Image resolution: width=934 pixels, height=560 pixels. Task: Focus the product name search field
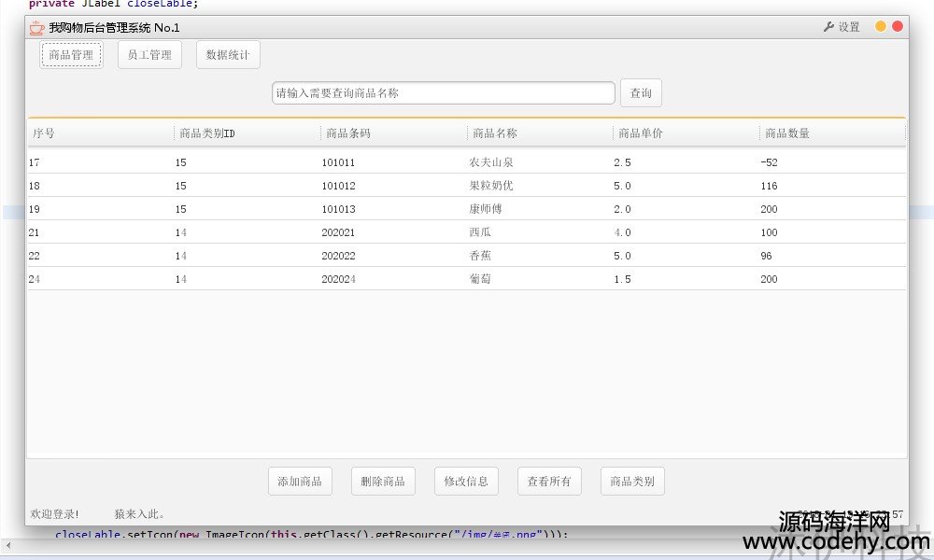[x=443, y=92]
